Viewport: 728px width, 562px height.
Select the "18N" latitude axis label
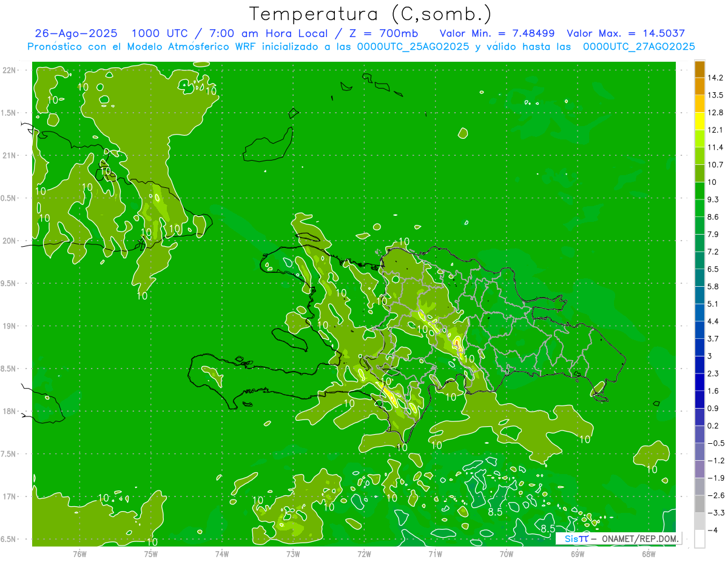point(10,412)
